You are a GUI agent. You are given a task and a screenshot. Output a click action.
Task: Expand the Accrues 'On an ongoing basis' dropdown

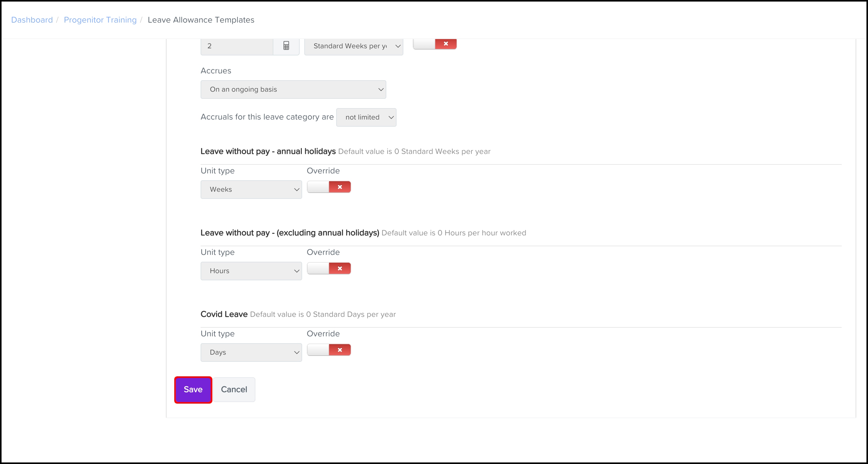(x=293, y=90)
